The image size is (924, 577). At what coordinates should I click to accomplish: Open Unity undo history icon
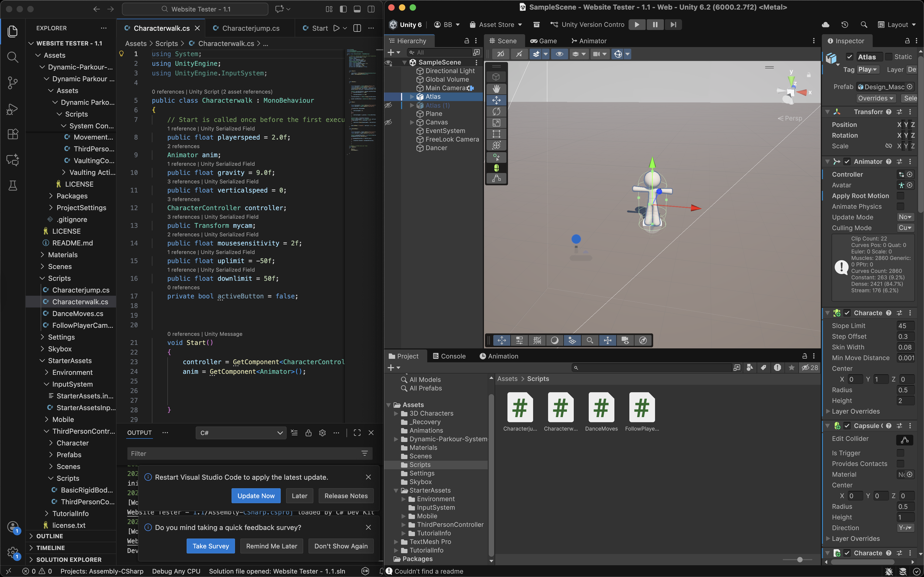[845, 24]
